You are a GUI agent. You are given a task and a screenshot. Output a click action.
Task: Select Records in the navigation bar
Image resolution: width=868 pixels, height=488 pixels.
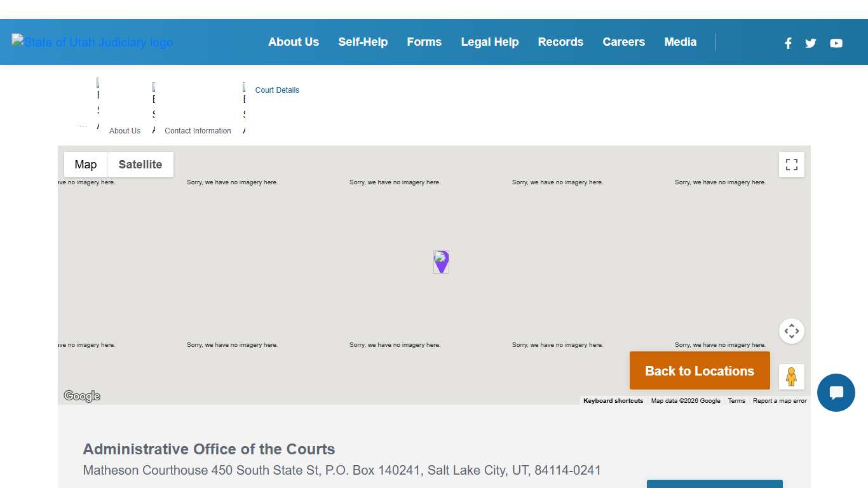[x=560, y=42]
